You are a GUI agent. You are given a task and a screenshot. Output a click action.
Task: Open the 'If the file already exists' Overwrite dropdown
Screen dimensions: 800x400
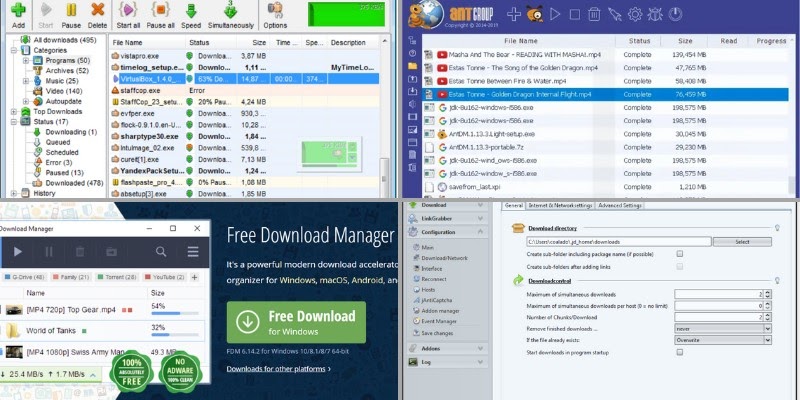tap(722, 340)
